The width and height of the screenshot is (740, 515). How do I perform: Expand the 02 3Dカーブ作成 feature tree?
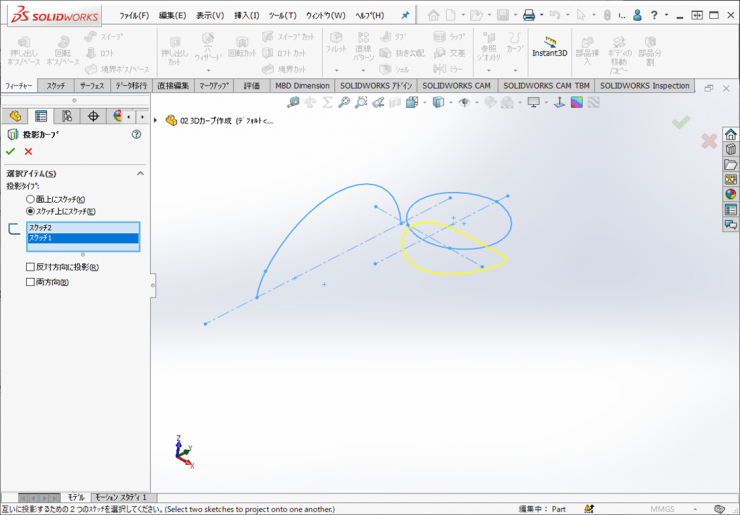coord(156,120)
